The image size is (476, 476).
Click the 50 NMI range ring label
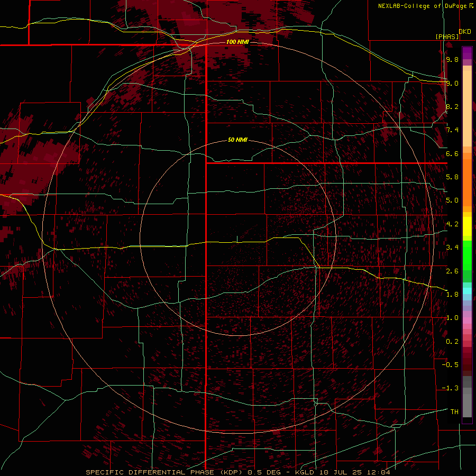[x=237, y=140]
